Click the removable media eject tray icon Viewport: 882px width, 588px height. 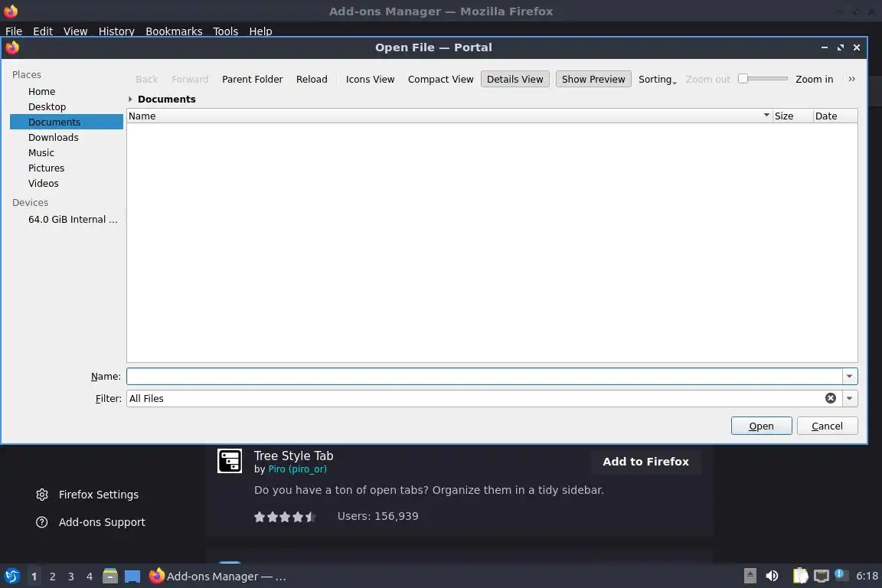coord(750,576)
